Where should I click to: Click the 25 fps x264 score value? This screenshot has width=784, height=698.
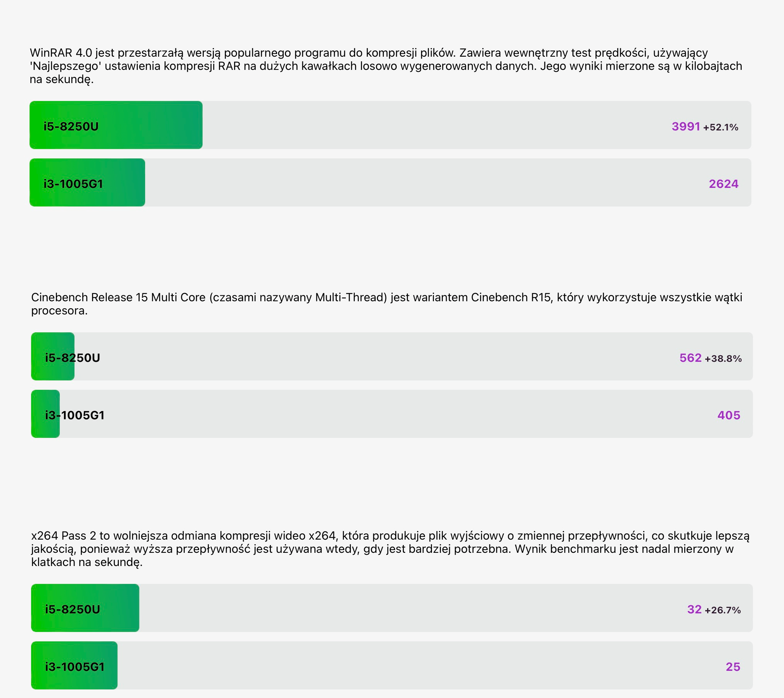pos(733,667)
